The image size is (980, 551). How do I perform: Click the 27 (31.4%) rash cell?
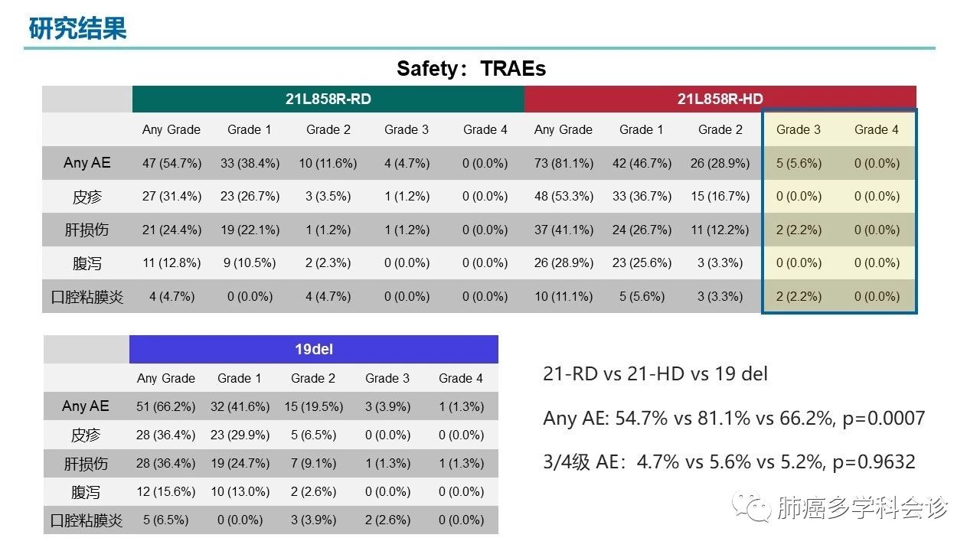171,197
